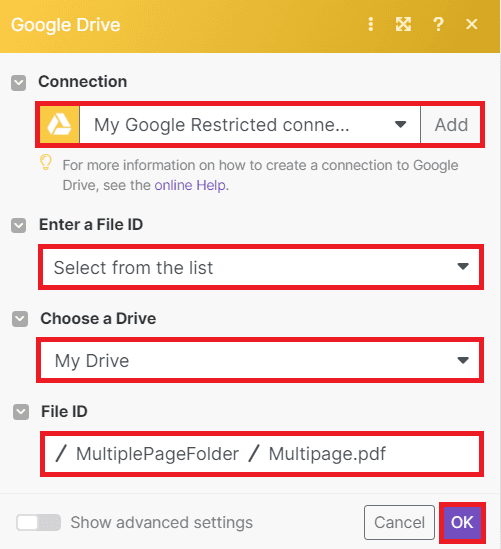Collapse the Choose a Drive section
The image size is (501, 549).
(20, 319)
